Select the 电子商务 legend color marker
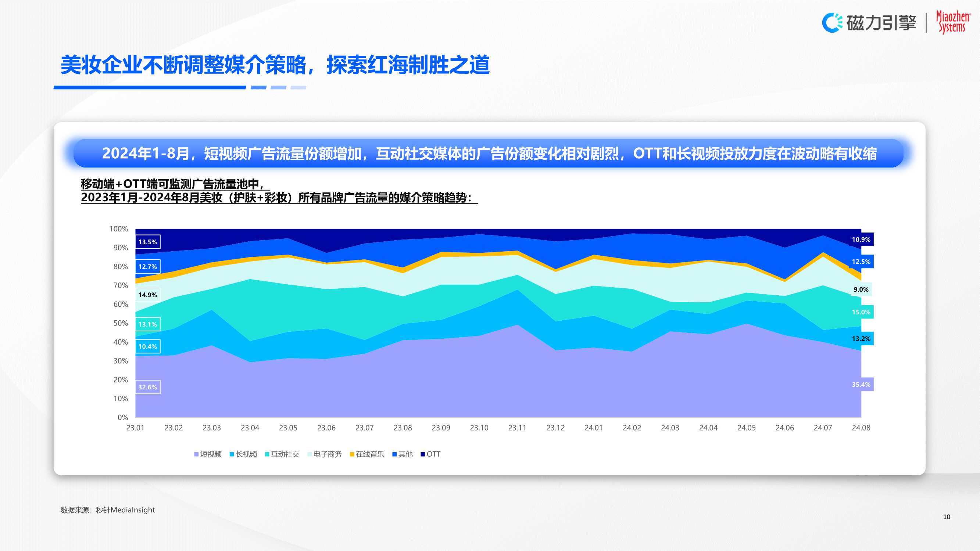Screen dimensions: 980x551 pyautogui.click(x=311, y=454)
